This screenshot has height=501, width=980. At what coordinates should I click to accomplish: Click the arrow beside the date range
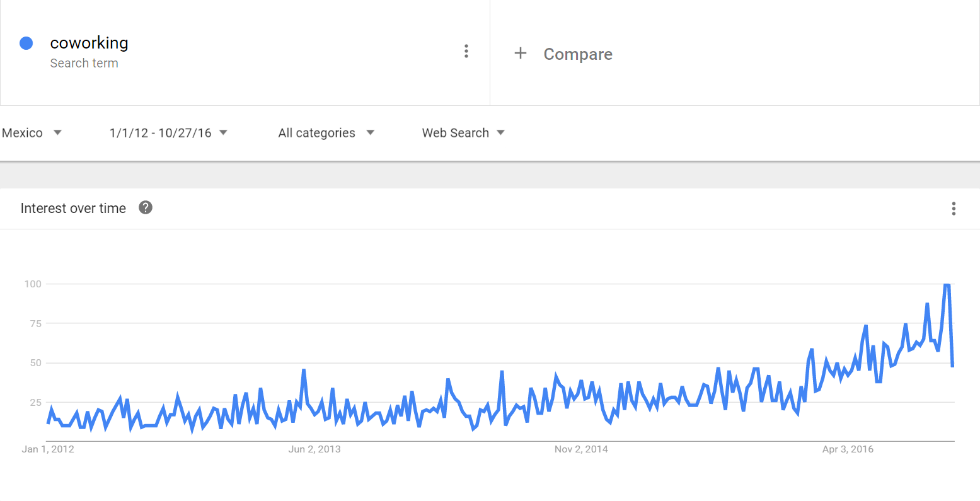click(223, 132)
